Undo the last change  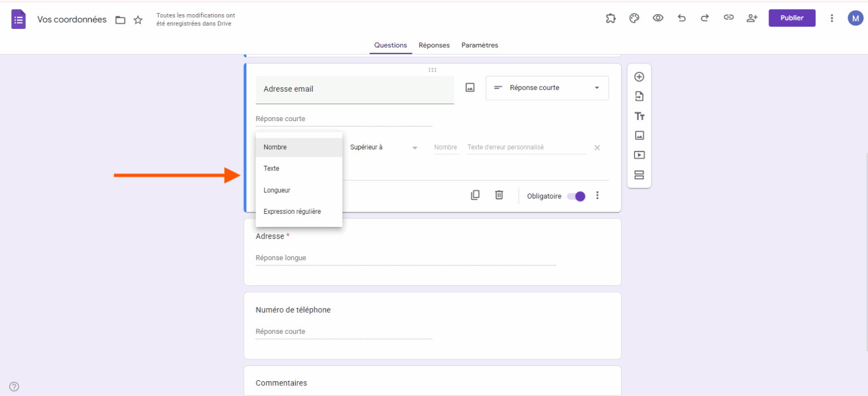(x=681, y=18)
